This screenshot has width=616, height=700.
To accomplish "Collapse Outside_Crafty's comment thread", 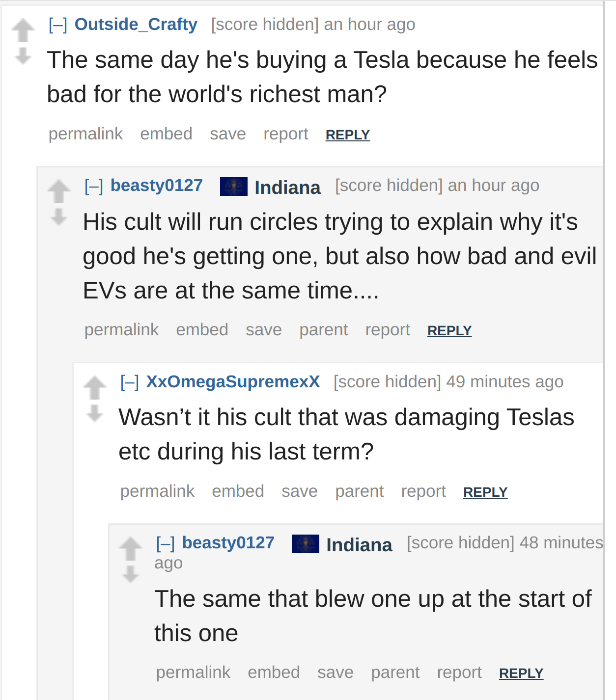I will coord(58,25).
